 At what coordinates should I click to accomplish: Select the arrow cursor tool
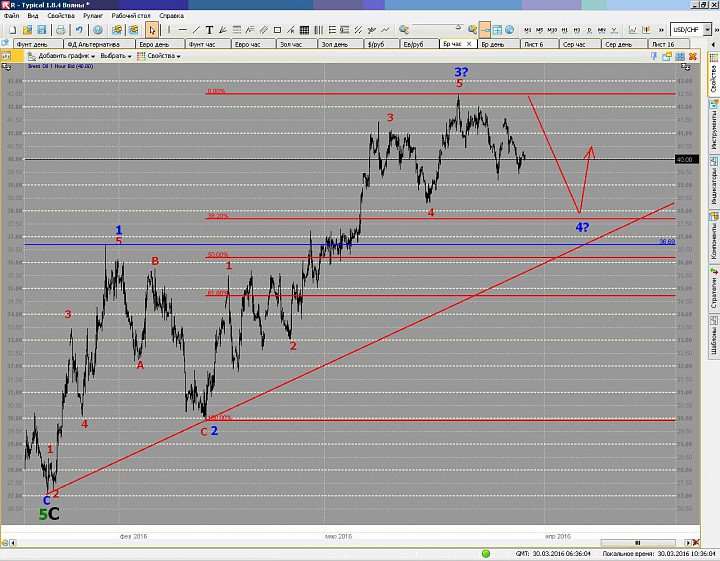(152, 31)
